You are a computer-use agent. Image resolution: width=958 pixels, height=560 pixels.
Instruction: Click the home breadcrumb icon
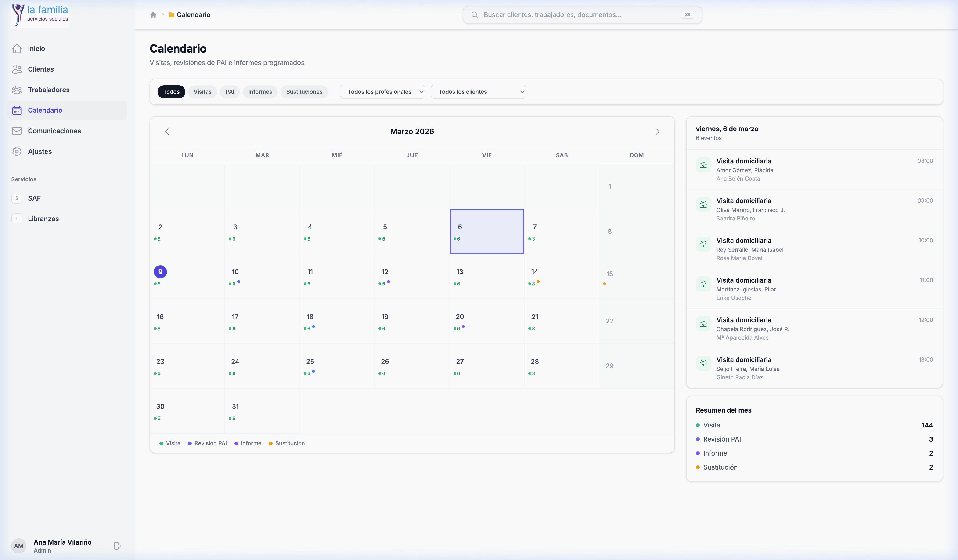pyautogui.click(x=153, y=15)
